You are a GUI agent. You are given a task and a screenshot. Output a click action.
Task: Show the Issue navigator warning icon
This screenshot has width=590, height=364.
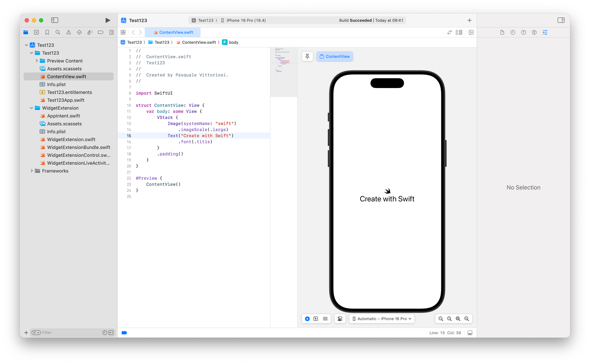[69, 32]
